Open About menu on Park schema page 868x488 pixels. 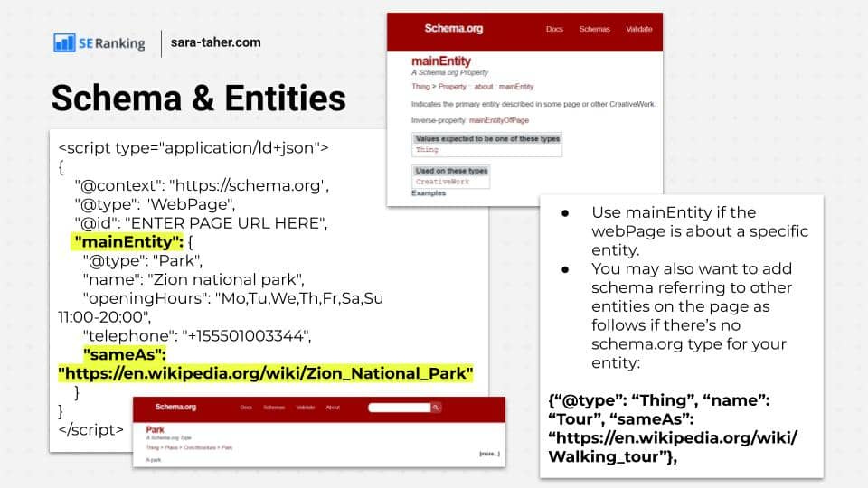333,408
